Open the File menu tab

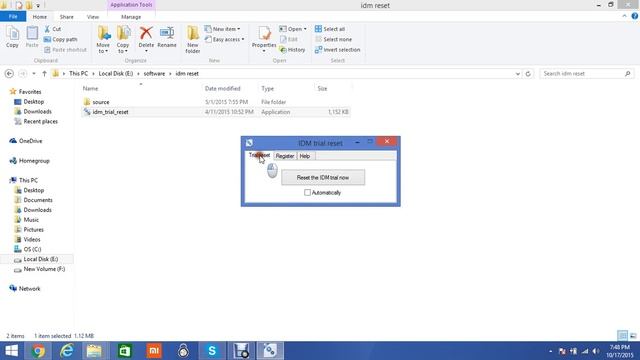point(13,17)
